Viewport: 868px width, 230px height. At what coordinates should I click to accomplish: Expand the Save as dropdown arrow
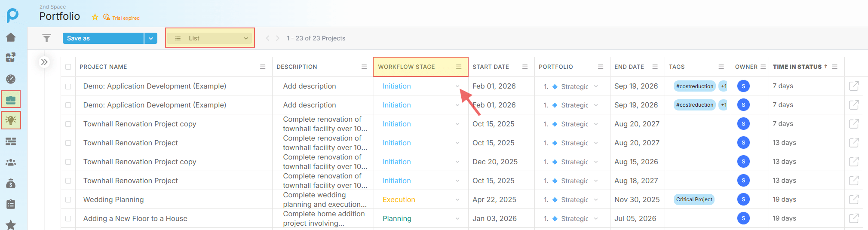150,38
